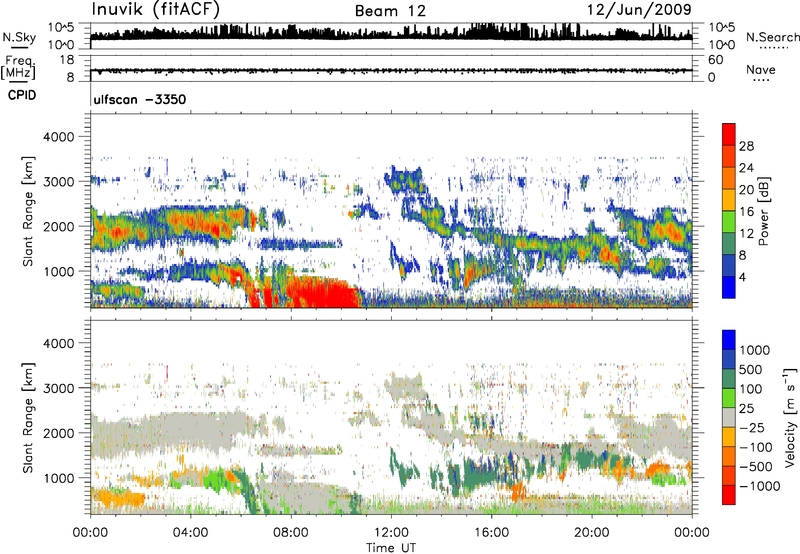This screenshot has height=554, width=800.
Task: Click the "16:00" time tick label
Action: pos(491,533)
